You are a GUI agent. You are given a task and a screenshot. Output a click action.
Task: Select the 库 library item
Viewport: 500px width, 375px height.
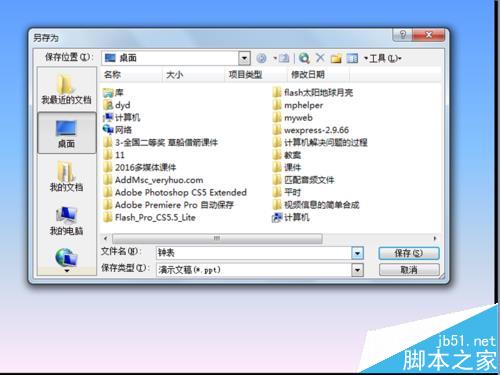pyautogui.click(x=113, y=92)
